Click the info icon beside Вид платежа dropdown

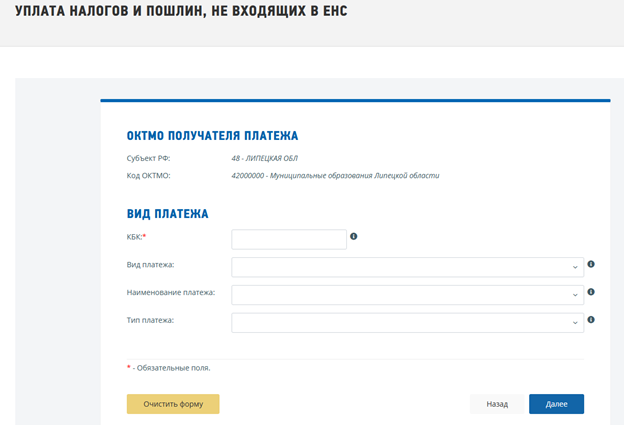591,264
